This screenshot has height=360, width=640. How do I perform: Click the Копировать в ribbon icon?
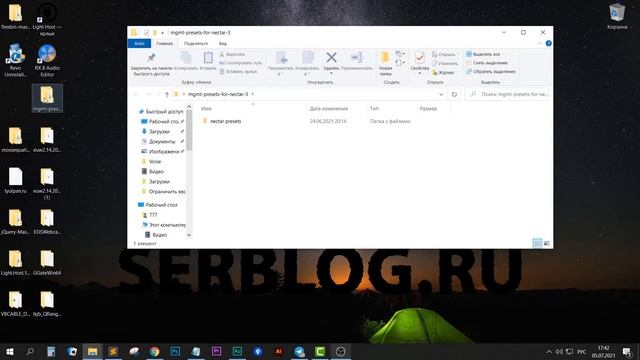point(308,58)
